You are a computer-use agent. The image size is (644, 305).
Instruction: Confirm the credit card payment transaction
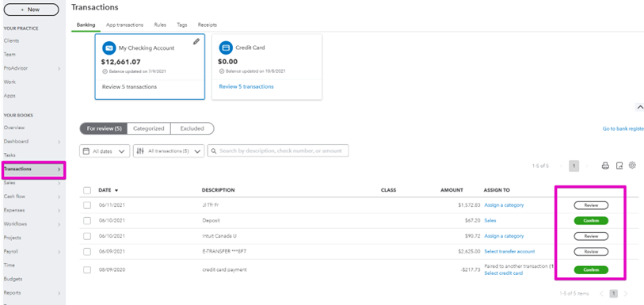(x=591, y=270)
